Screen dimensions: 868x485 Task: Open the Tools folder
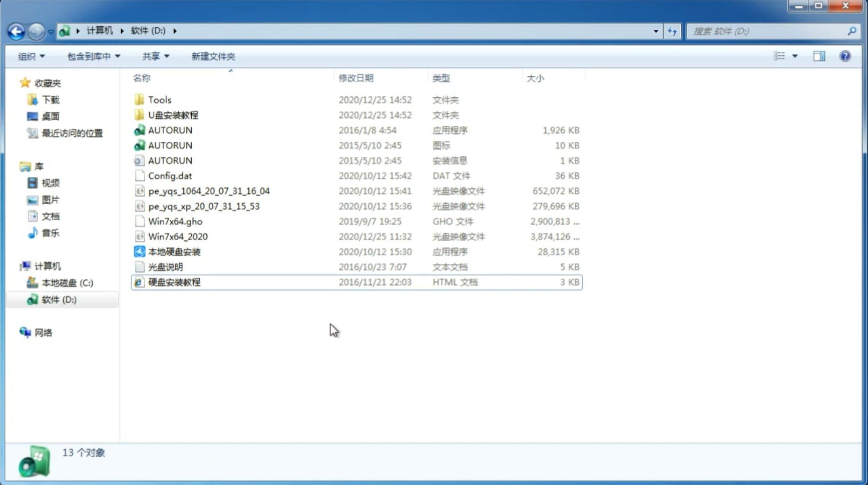tap(159, 99)
